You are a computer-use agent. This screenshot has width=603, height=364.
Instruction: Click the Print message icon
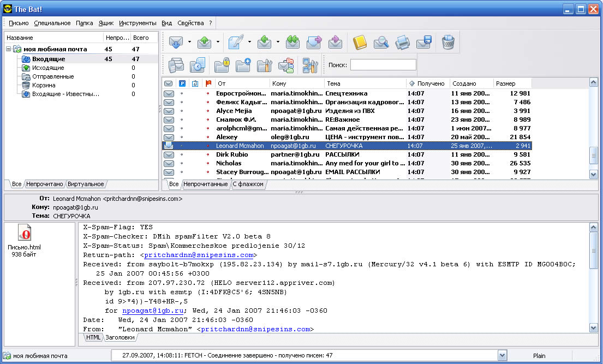tap(402, 42)
